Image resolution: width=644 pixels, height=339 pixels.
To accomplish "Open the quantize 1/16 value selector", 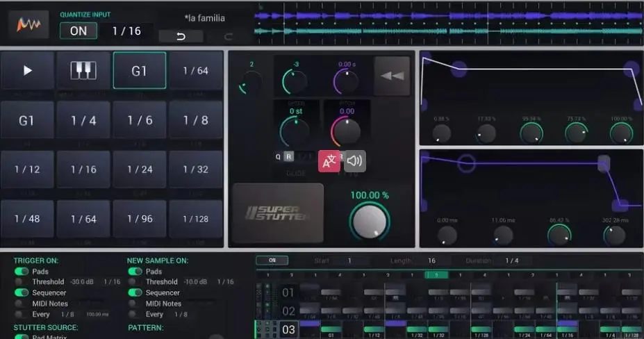I will click(x=126, y=31).
